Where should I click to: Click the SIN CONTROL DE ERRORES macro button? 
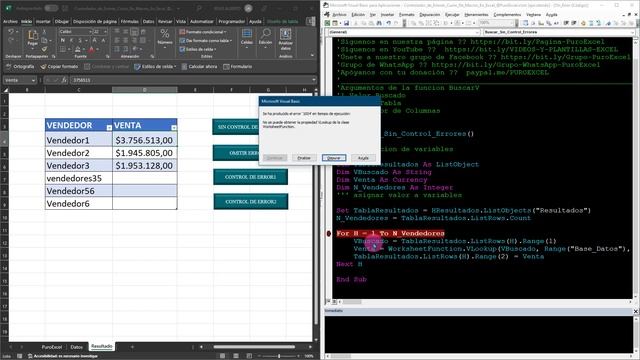pyautogui.click(x=236, y=127)
